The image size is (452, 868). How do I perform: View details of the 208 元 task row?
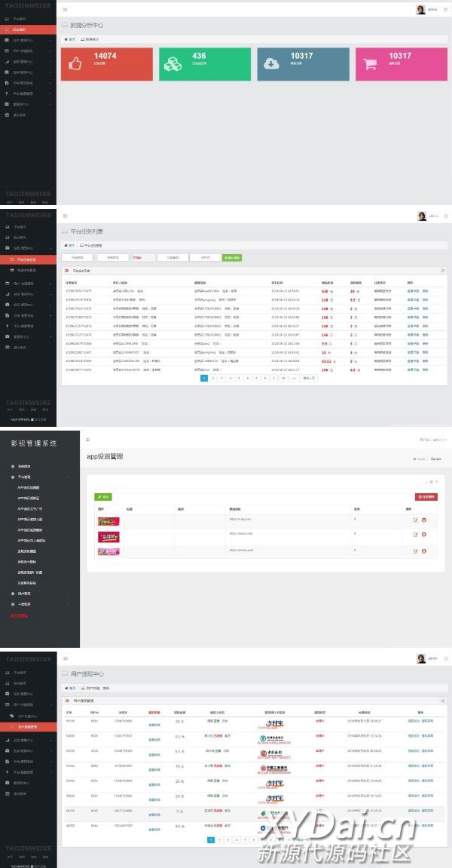pyautogui.click(x=413, y=370)
